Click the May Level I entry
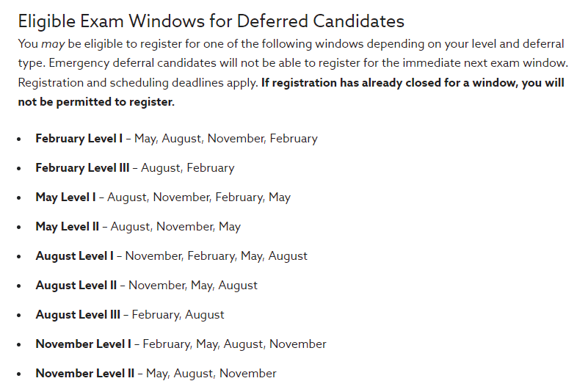Screen dimensions: 577x392 click(x=163, y=197)
